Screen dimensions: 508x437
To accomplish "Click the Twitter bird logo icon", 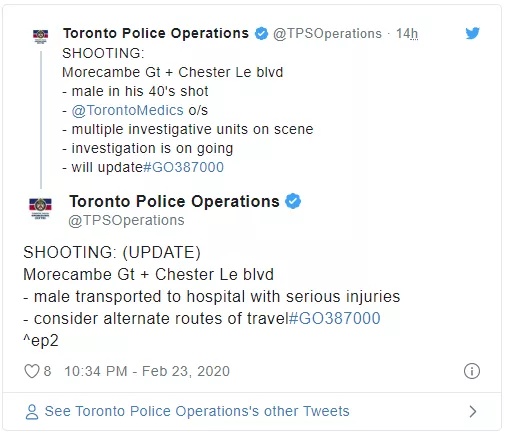I will [472, 33].
